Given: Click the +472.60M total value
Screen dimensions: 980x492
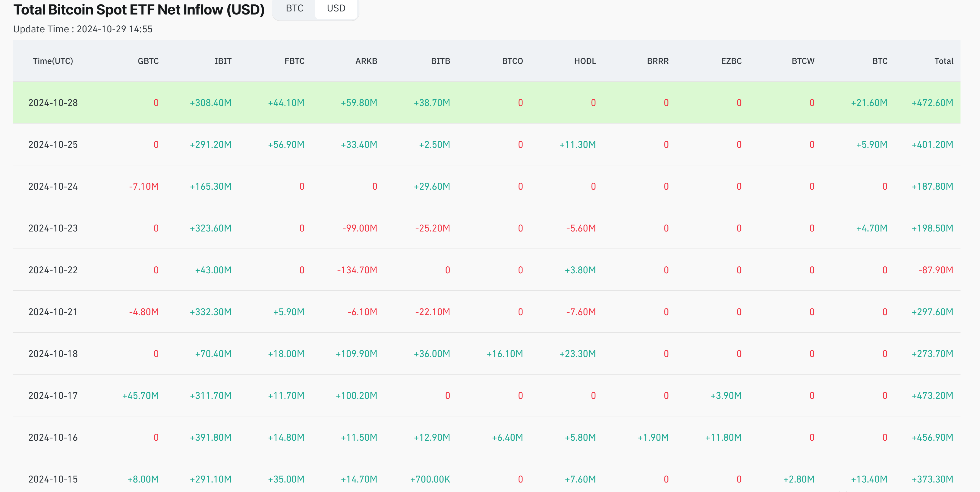Looking at the screenshot, I should pos(932,103).
